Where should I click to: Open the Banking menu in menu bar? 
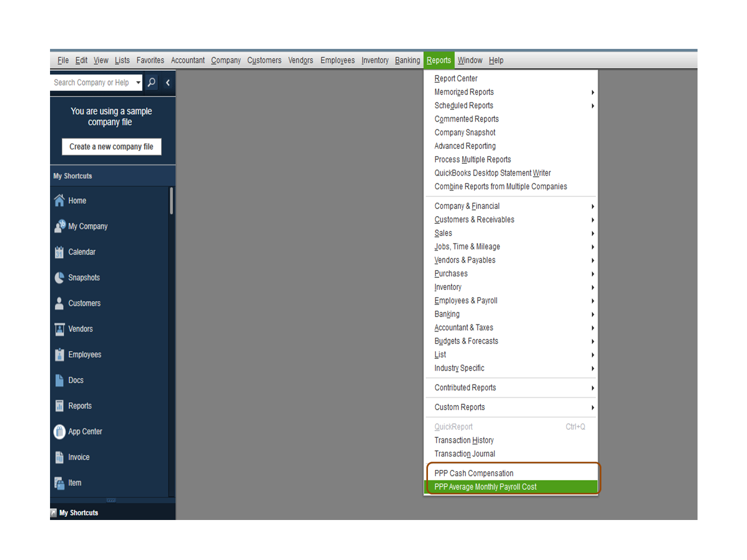pos(407,60)
